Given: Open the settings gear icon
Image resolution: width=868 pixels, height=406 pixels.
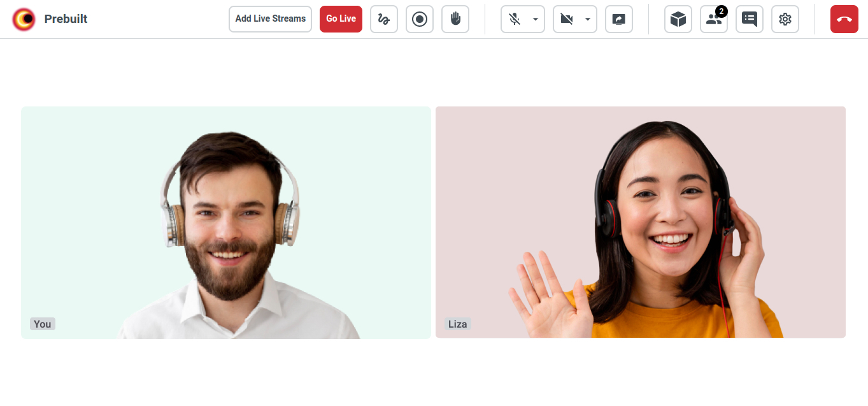Looking at the screenshot, I should [x=785, y=19].
